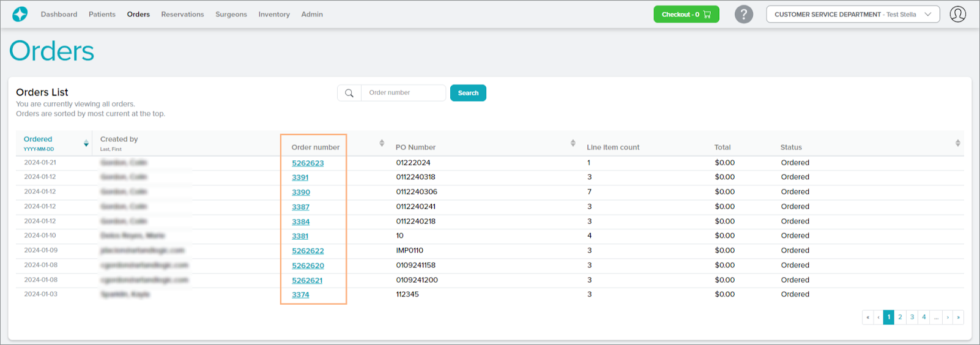Click the green Checkout button
Viewport: 980px width, 345px height.
686,14
